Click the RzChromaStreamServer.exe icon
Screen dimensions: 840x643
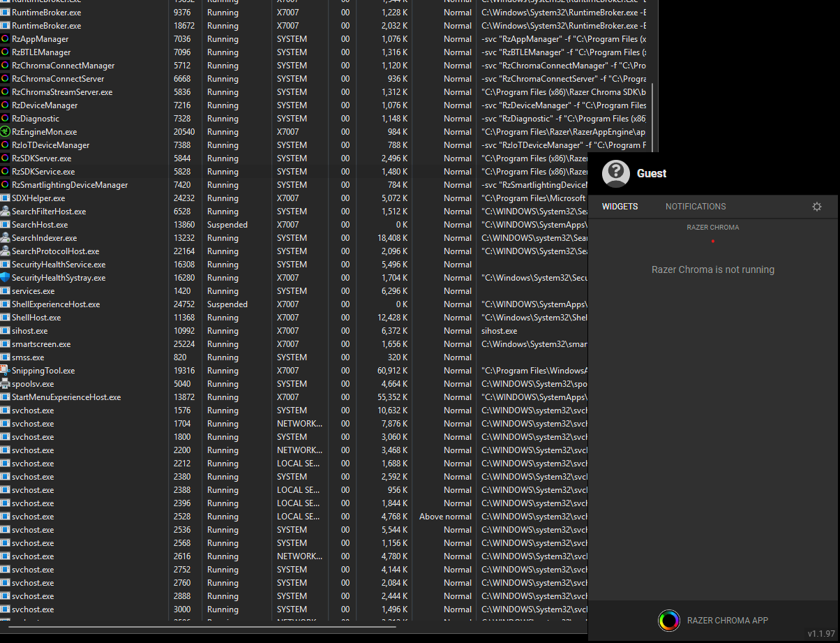pos(6,92)
